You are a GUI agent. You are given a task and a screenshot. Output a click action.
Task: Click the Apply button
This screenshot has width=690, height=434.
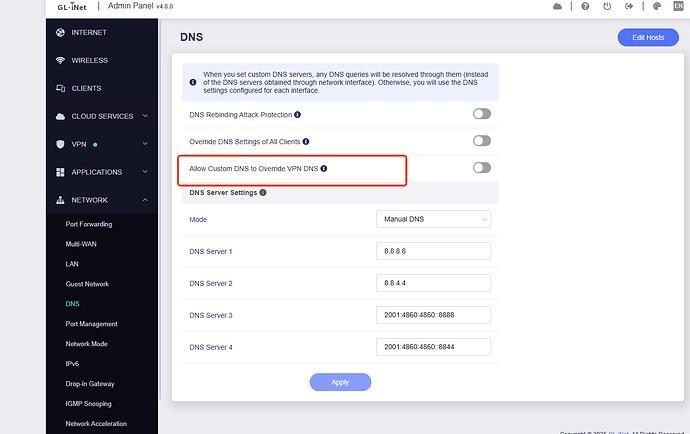(x=340, y=382)
